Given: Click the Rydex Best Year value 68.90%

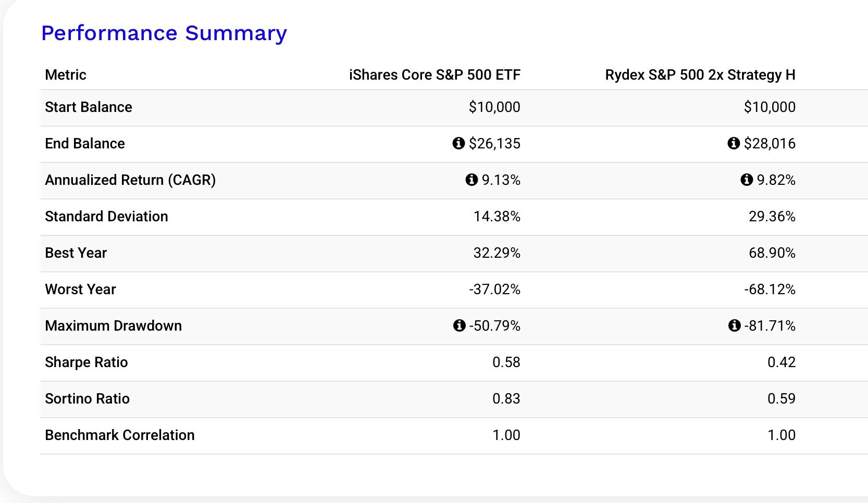Looking at the screenshot, I should pyautogui.click(x=772, y=253).
